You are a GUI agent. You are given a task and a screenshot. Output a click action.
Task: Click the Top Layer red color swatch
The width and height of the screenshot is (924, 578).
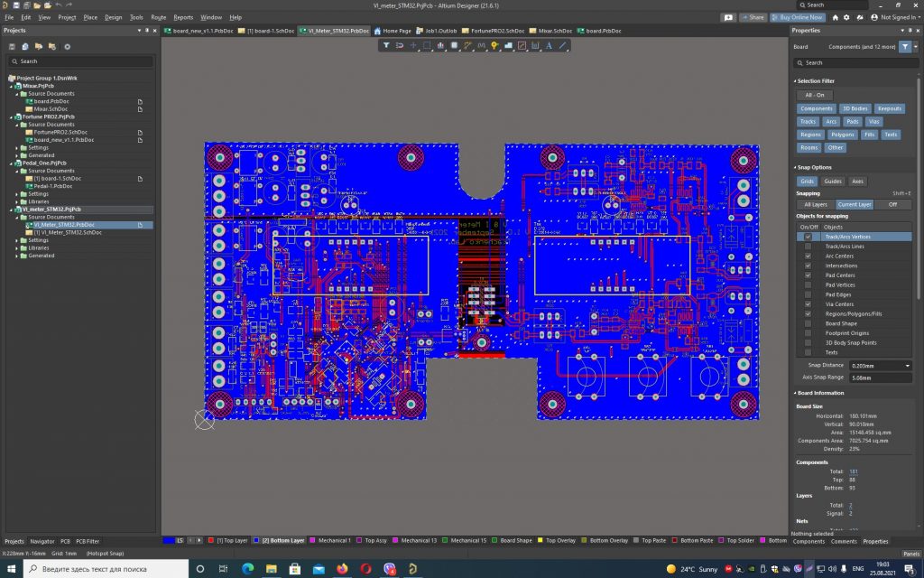pyautogui.click(x=210, y=540)
